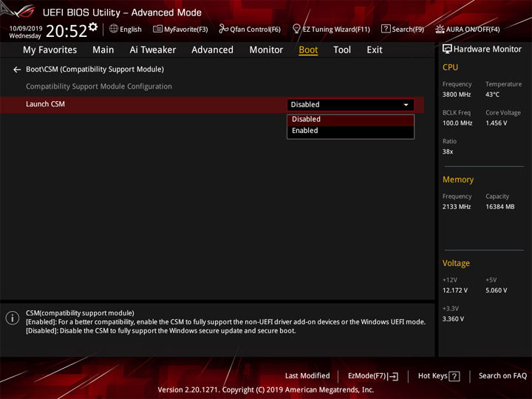Click CPU frequency value 3800 MHz

pos(457,95)
